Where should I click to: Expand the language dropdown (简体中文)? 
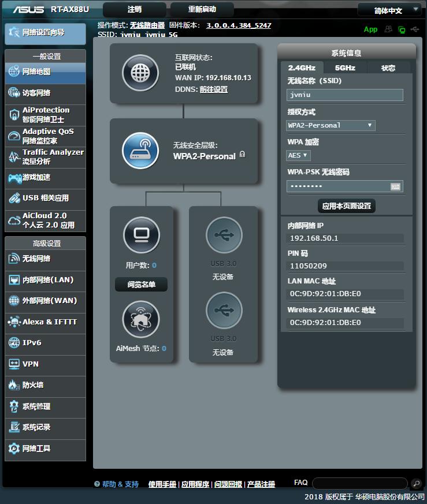(389, 10)
